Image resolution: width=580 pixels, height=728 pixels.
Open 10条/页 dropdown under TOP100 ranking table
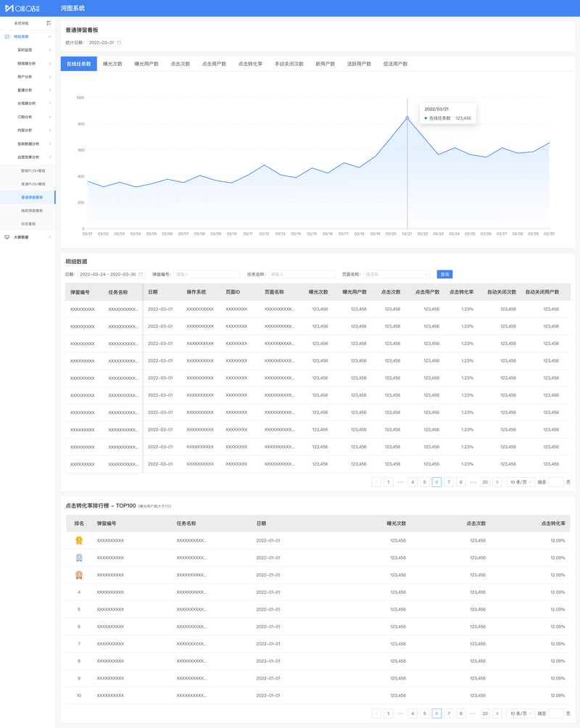point(521,713)
